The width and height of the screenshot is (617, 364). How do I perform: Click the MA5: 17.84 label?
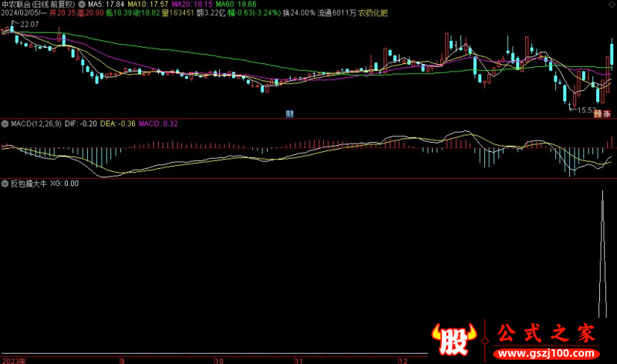pyautogui.click(x=106, y=5)
